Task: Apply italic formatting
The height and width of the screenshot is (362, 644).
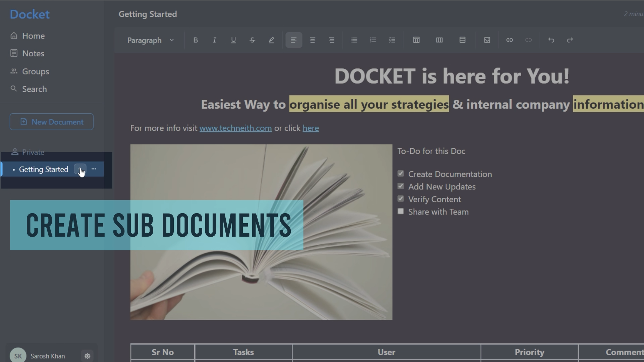Action: point(214,40)
